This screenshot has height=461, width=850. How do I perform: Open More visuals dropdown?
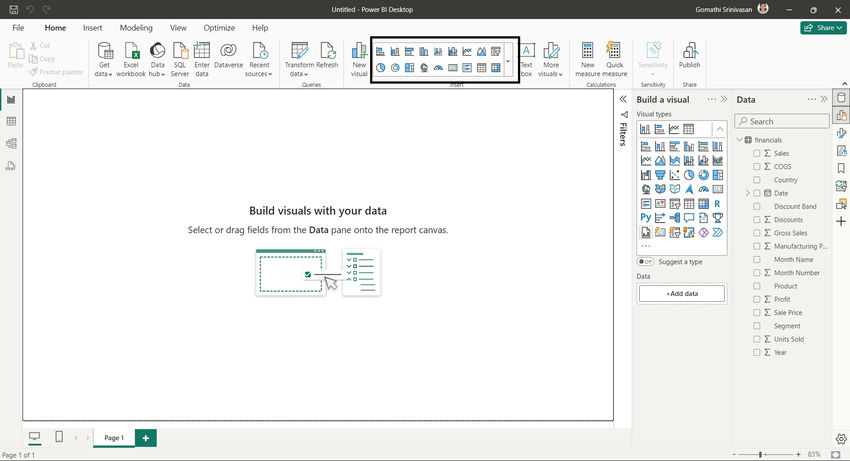click(x=551, y=69)
